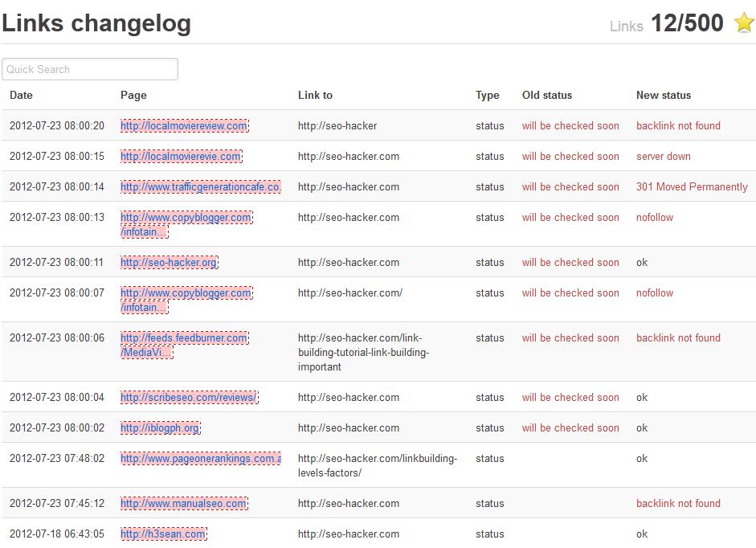The height and width of the screenshot is (548, 756).
Task: Visit the scribeseo.com/reviews/ link
Action: pyautogui.click(x=189, y=398)
